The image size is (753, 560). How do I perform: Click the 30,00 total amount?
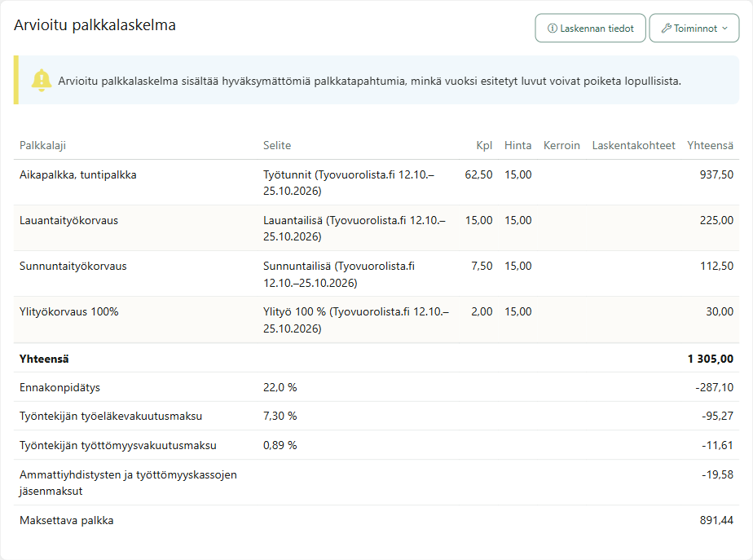tap(720, 311)
